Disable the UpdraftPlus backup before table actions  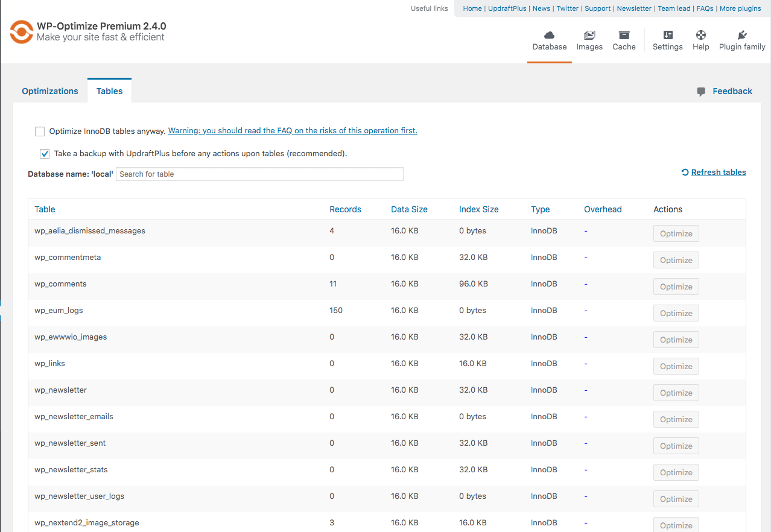click(44, 153)
